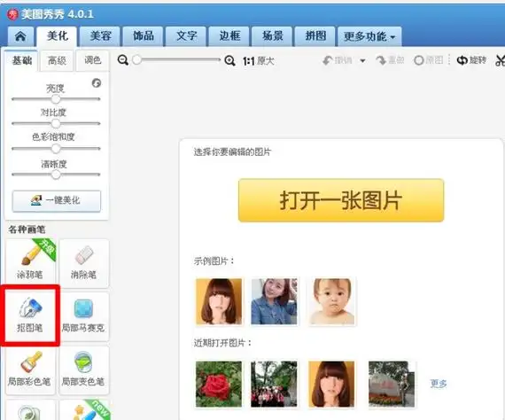Image resolution: width=505 pixels, height=420 pixels.
Task: Open the 饰品 tab
Action: click(144, 36)
